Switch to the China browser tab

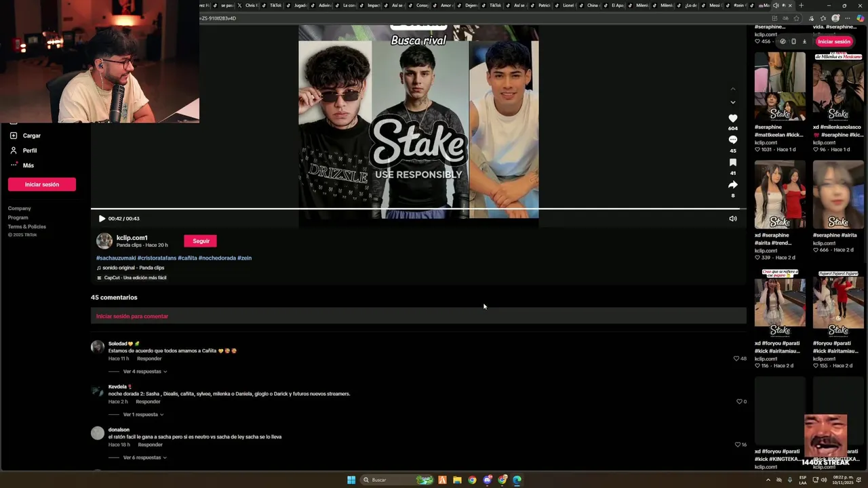coord(590,5)
